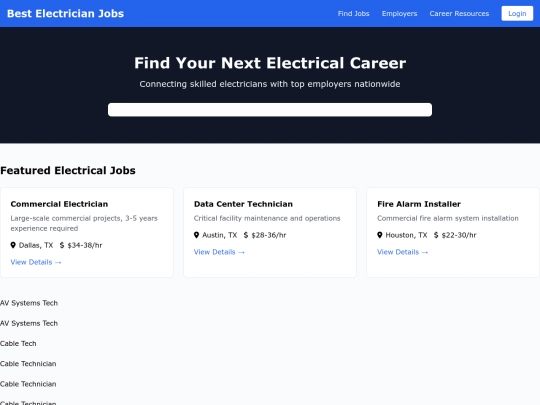Click the Find Your Next Electrical Career headline
Screen dimensions: 540x405
click(270, 63)
